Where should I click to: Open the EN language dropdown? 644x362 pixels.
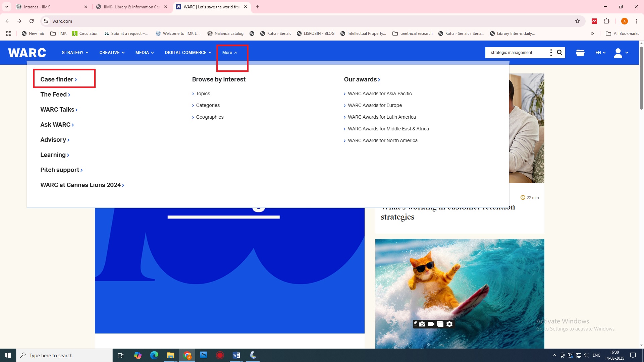coord(600,53)
